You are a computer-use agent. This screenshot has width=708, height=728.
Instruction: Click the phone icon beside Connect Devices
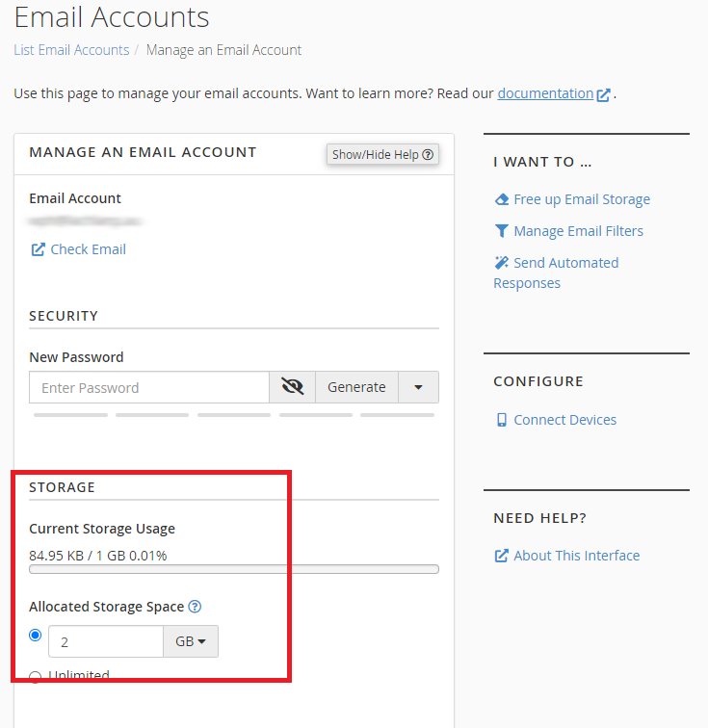coord(501,420)
